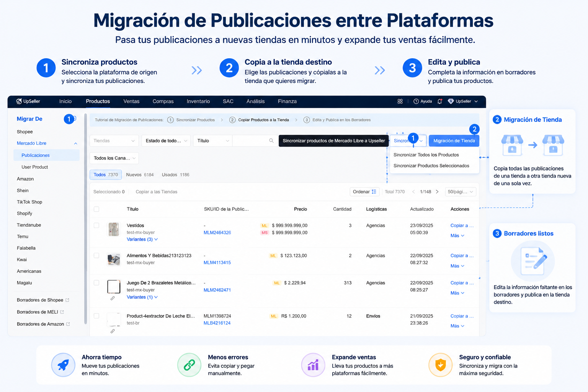Open Shopee in the sidebar
Viewport: 588px width, 392px height.
(x=25, y=132)
